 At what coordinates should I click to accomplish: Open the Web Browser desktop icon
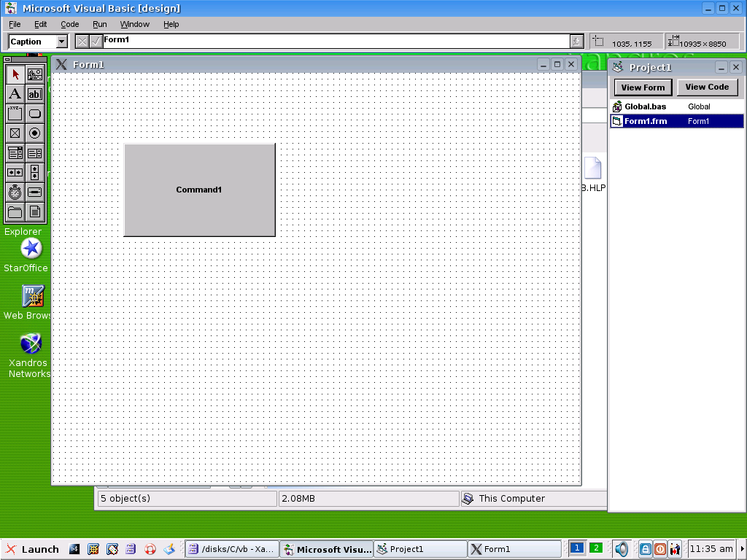tap(34, 296)
